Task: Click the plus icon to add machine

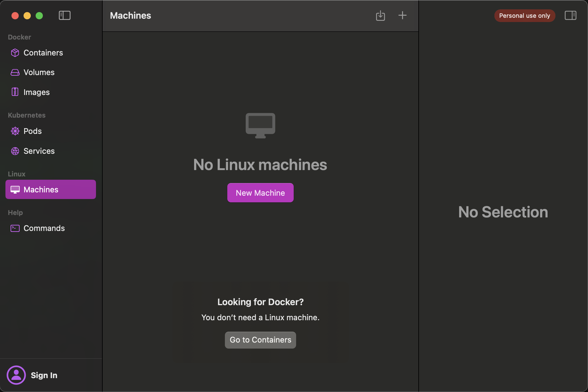Action: pyautogui.click(x=402, y=15)
